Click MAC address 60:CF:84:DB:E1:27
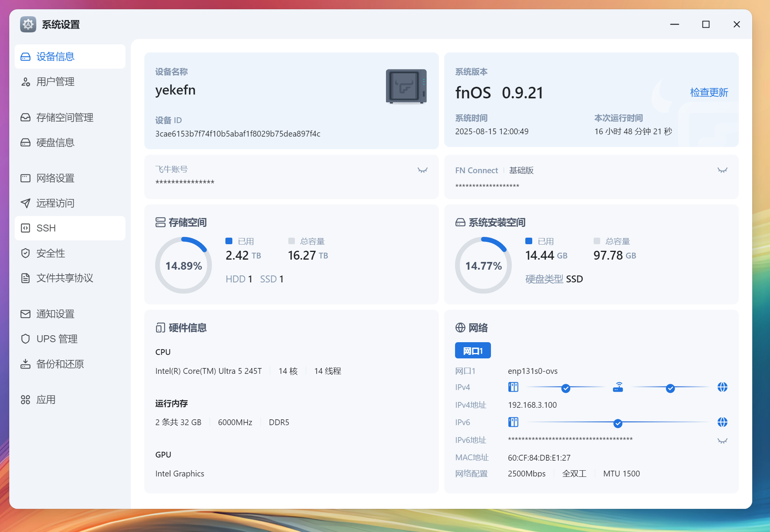 pos(539,458)
